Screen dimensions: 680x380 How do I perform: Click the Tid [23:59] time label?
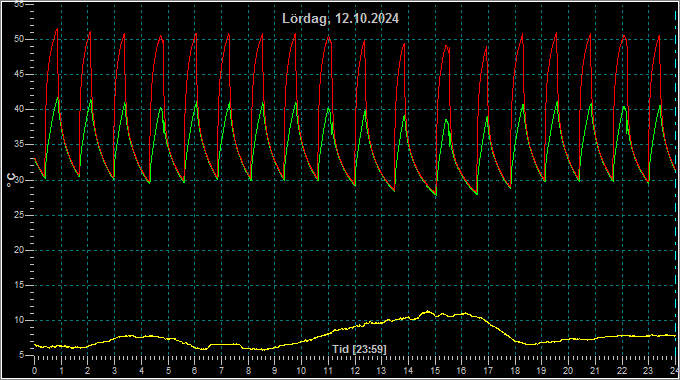tap(359, 349)
